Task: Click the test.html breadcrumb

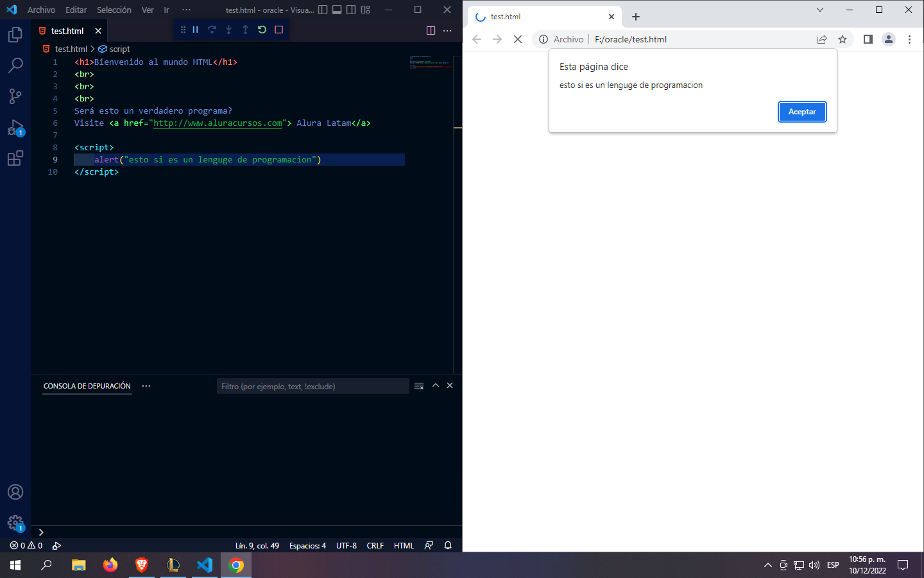Action: click(x=65, y=49)
